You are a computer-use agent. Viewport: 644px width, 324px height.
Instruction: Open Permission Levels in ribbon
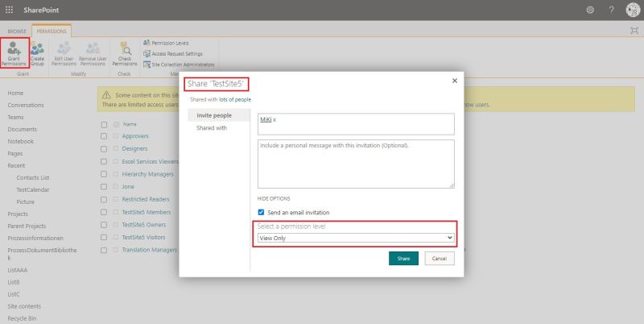[x=166, y=43]
